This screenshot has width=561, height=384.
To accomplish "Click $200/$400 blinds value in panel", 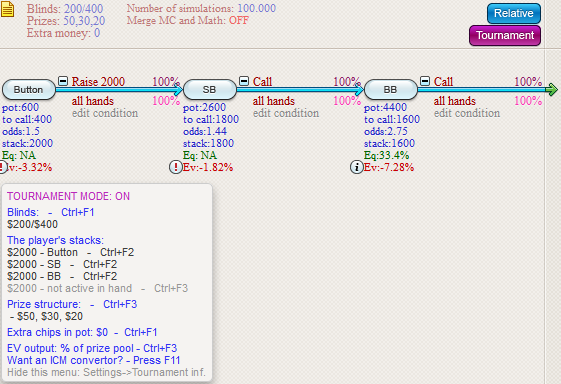I will coord(32,224).
